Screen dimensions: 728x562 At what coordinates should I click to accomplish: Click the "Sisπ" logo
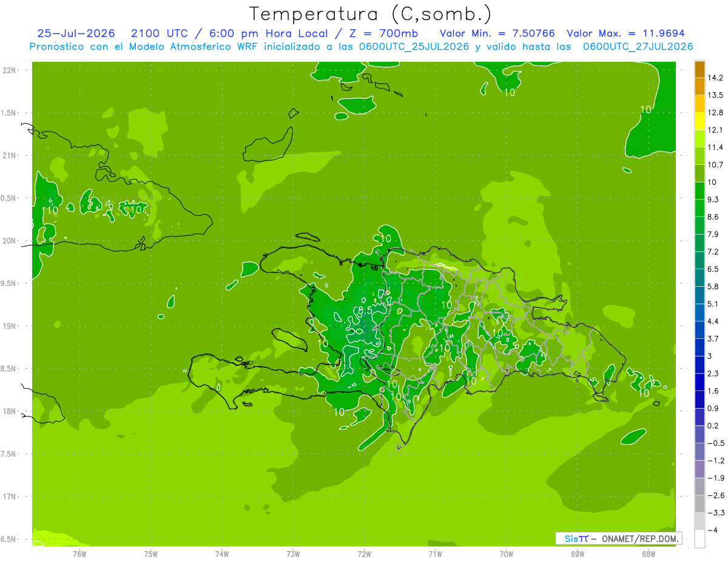(x=576, y=538)
